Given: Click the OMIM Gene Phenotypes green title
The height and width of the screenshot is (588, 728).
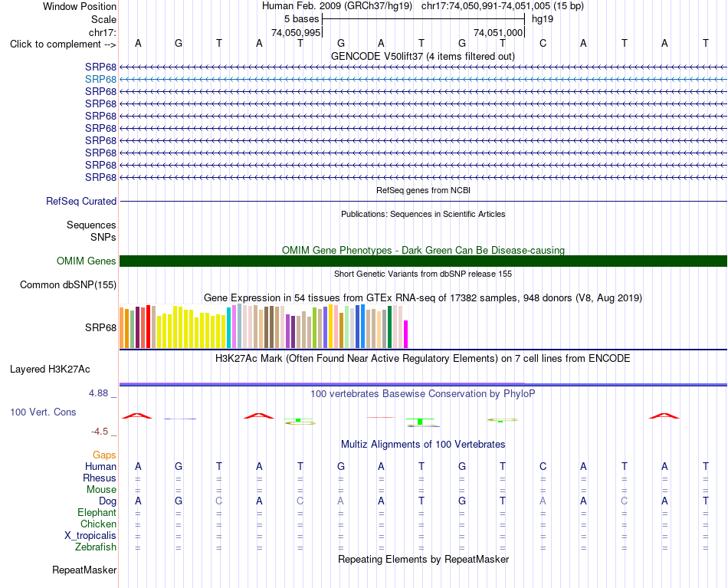Looking at the screenshot, I should coord(423,251).
